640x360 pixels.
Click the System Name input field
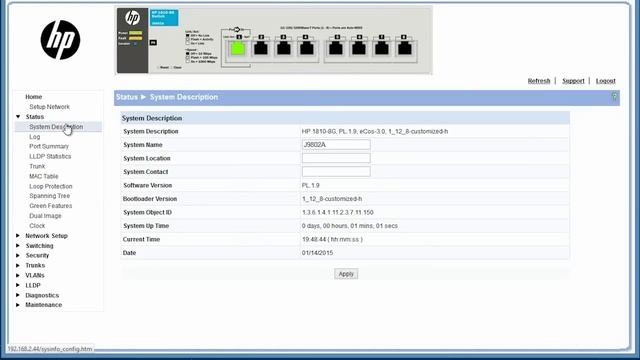coord(336,144)
